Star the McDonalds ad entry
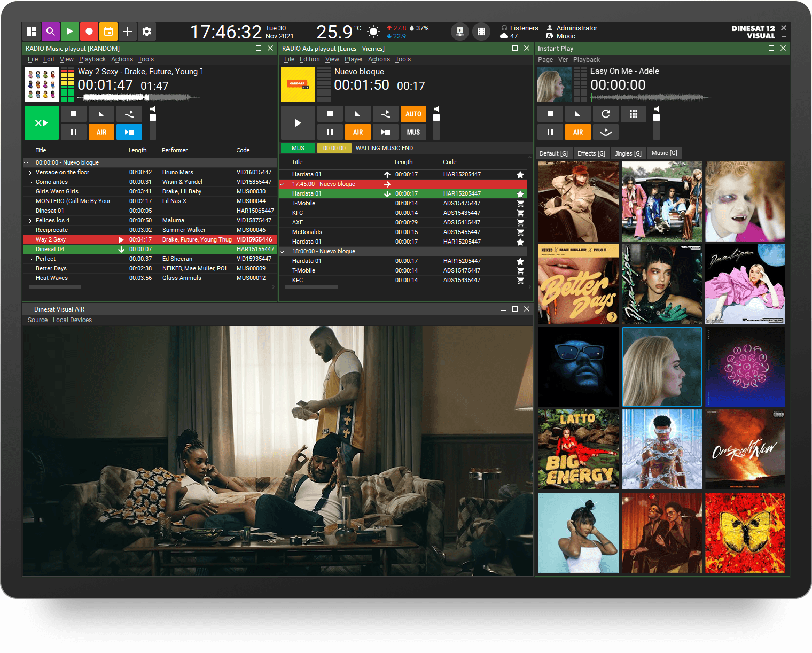Image resolution: width=812 pixels, height=653 pixels. pos(520,232)
